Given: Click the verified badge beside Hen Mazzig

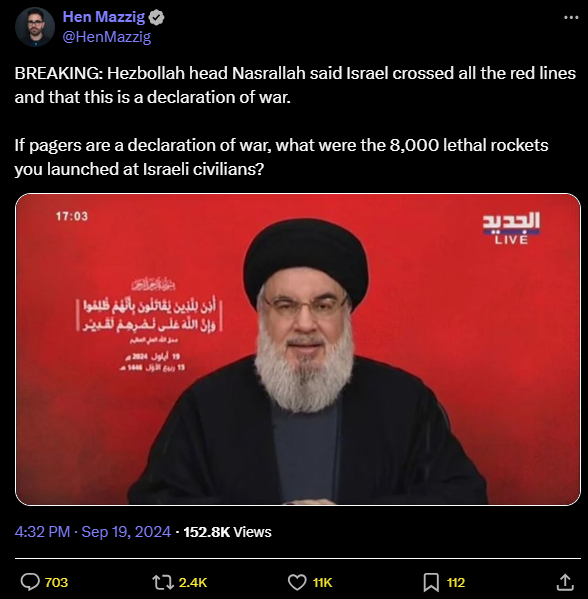Looking at the screenshot, I should (x=156, y=17).
